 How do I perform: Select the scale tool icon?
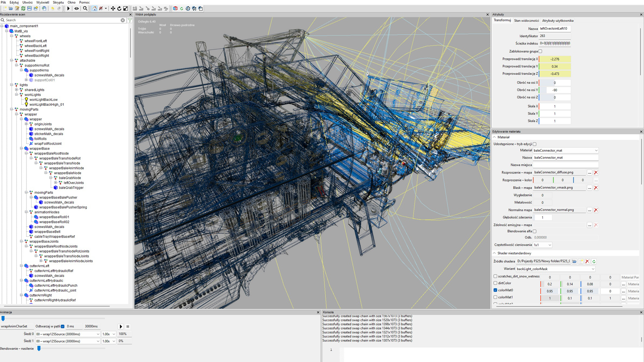pyautogui.click(x=125, y=8)
